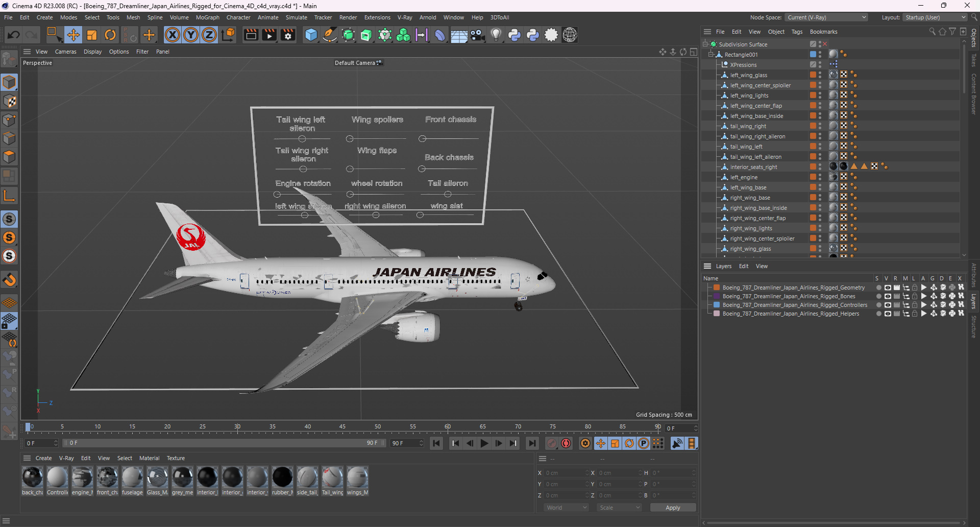Image resolution: width=980 pixels, height=527 pixels.
Task: Go to end of animation
Action: (532, 443)
